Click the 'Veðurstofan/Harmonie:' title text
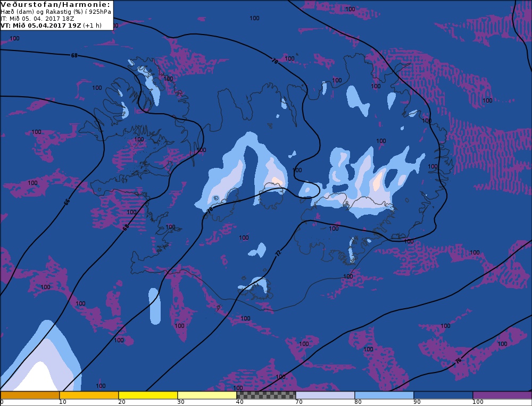This screenshot has height=406, width=532. point(56,4)
